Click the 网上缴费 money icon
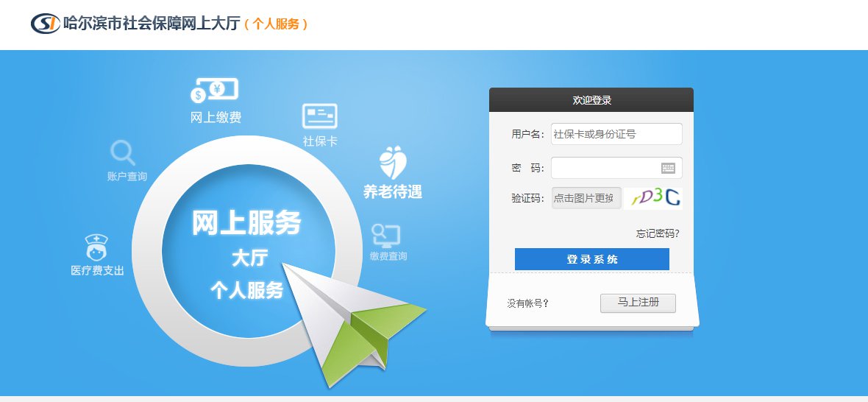The image size is (868, 402). click(x=214, y=91)
